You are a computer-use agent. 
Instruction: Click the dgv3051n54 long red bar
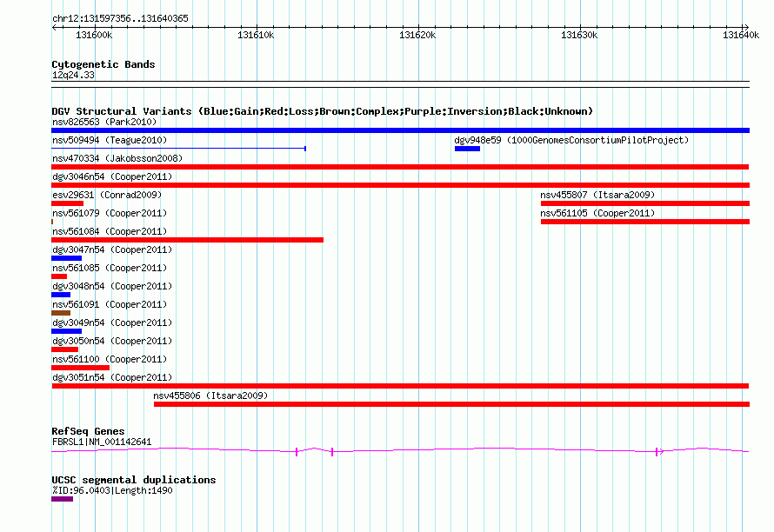coord(400,386)
